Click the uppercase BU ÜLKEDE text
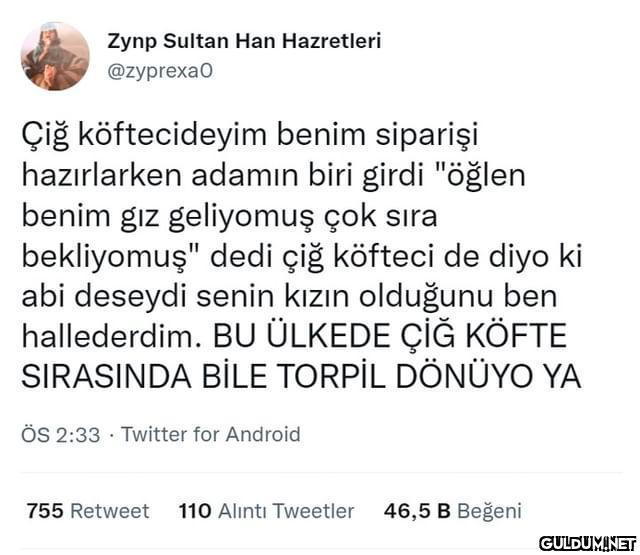The image size is (640, 555). tap(302, 335)
